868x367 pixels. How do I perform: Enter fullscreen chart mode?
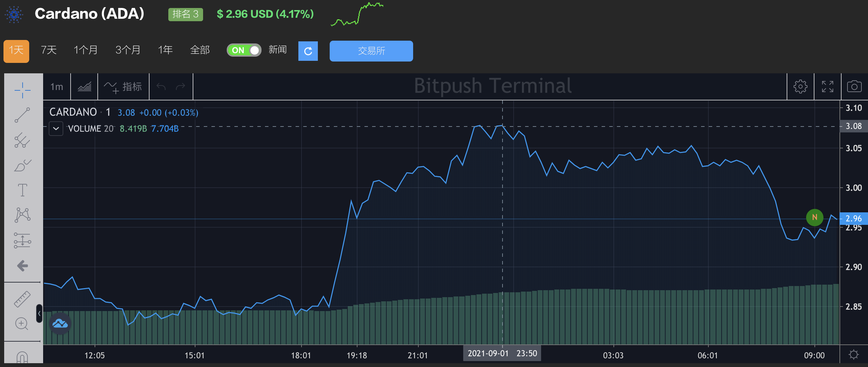pyautogui.click(x=828, y=87)
